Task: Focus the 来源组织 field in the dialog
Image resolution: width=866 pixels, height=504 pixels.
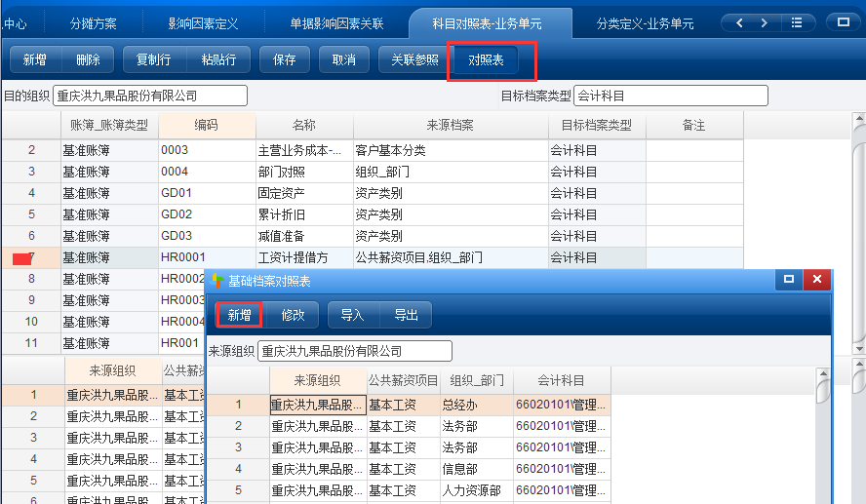Action: (x=355, y=351)
